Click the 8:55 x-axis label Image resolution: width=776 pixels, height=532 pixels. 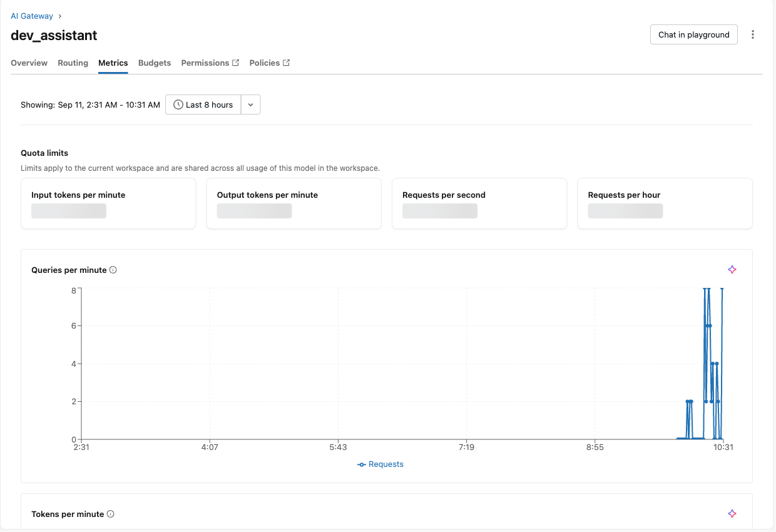pos(595,447)
